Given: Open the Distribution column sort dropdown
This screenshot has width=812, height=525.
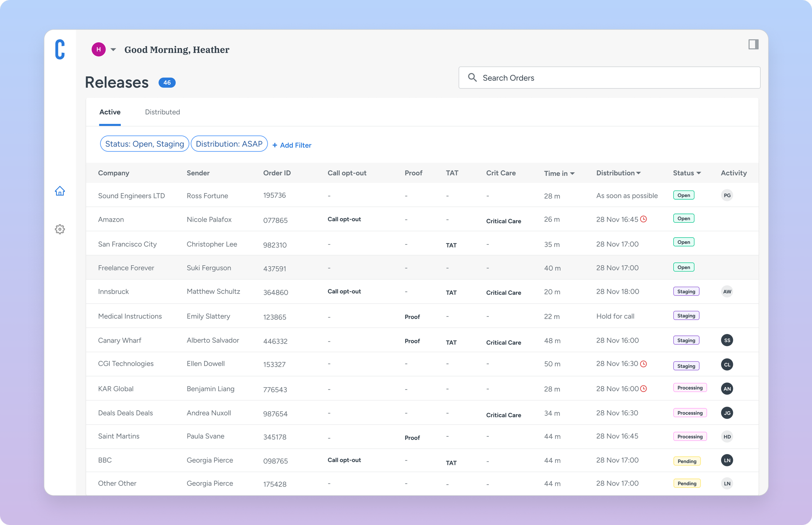Looking at the screenshot, I should tap(638, 173).
